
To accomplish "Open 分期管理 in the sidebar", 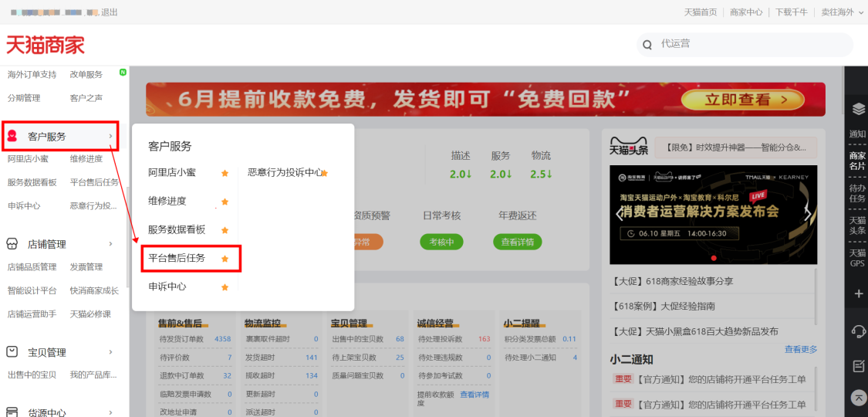I will (x=24, y=98).
